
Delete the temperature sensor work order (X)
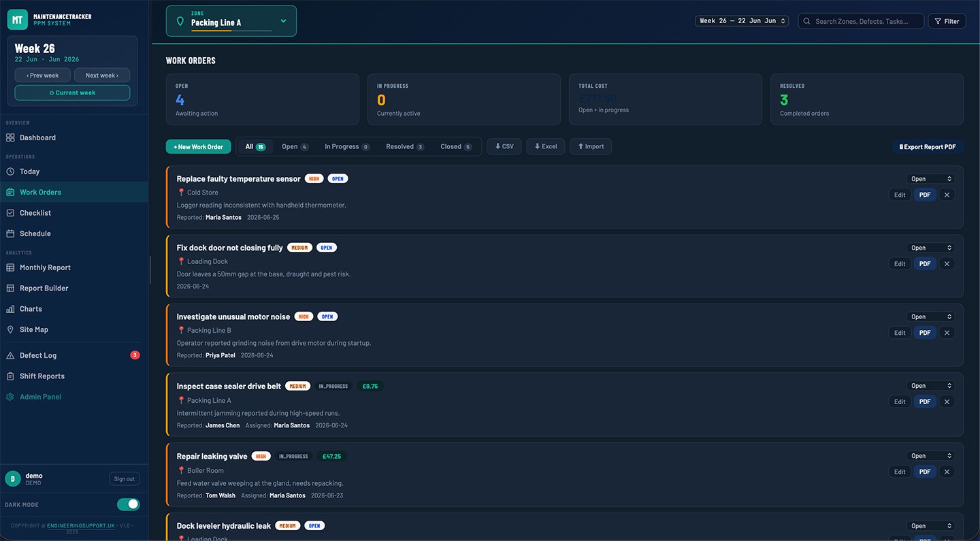[x=947, y=195]
